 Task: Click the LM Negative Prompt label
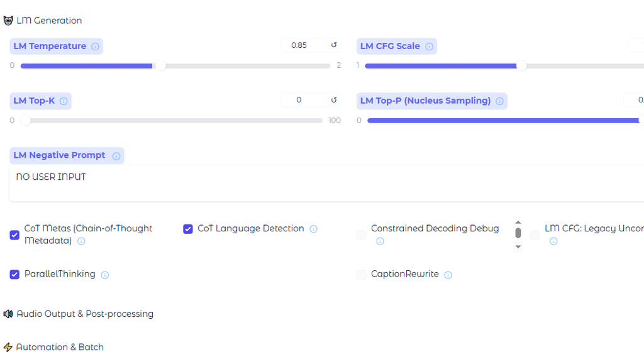click(x=59, y=155)
